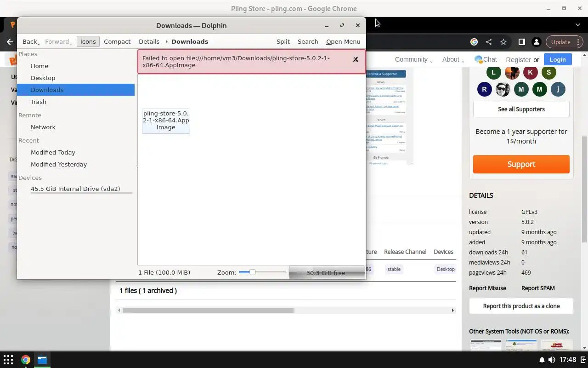The height and width of the screenshot is (368, 588).
Task: Open Chat link on Pling site
Action: point(486,59)
